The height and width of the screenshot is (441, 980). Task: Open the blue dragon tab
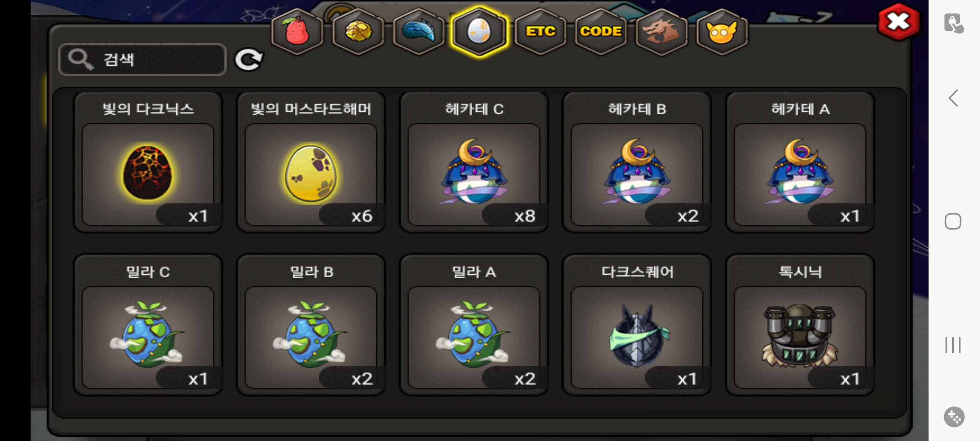(418, 32)
